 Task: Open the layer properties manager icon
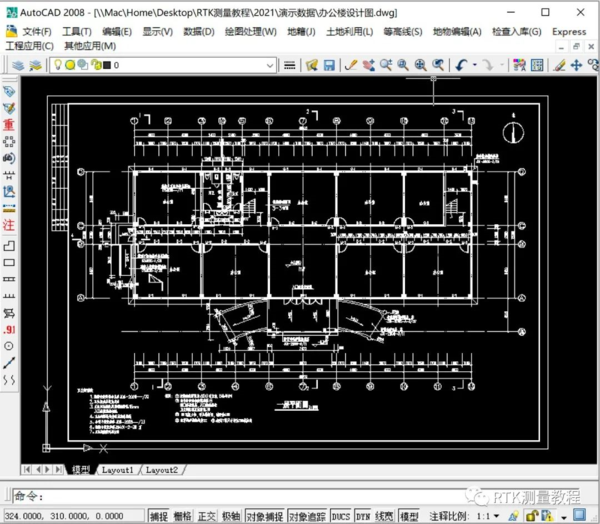coord(18,65)
